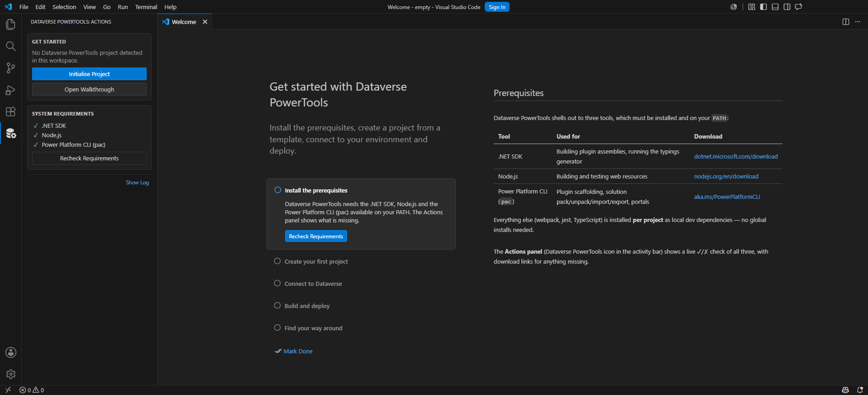
Task: Open the aka.ms/PowerPlatformCLI link
Action: [727, 197]
